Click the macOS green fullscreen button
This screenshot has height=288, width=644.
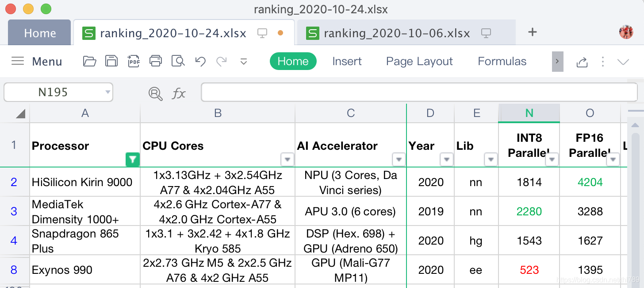click(46, 9)
